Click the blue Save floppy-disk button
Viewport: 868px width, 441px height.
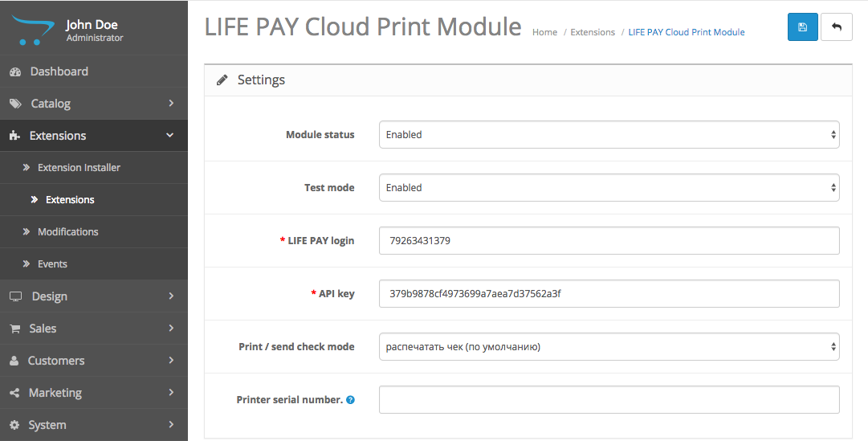click(x=802, y=27)
